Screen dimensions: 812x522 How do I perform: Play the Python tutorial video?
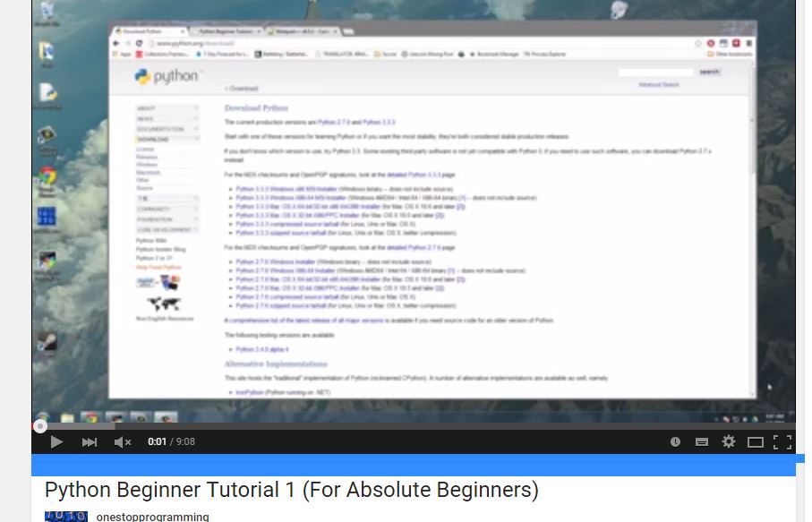click(x=56, y=442)
